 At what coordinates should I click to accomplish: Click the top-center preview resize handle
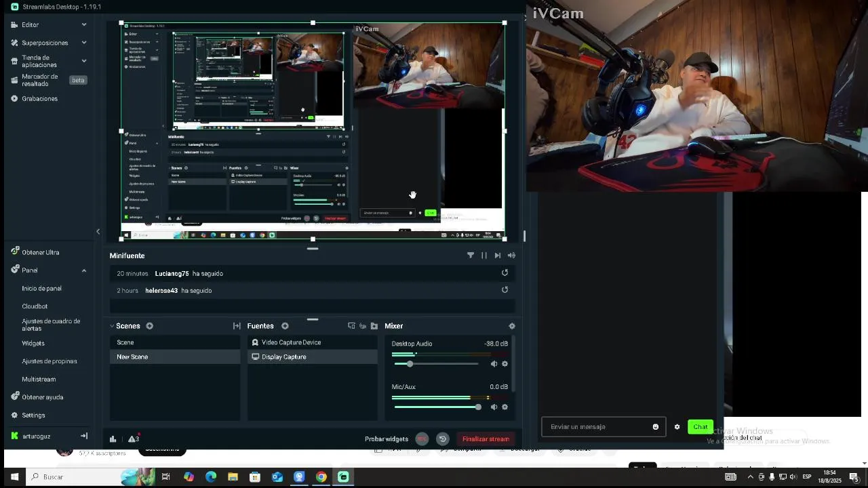[x=313, y=23]
